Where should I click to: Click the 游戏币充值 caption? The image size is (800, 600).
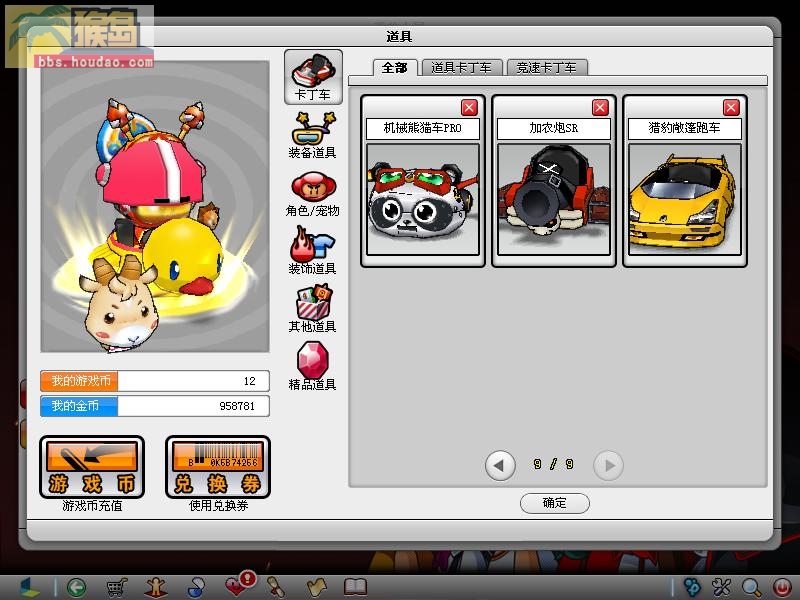click(92, 506)
